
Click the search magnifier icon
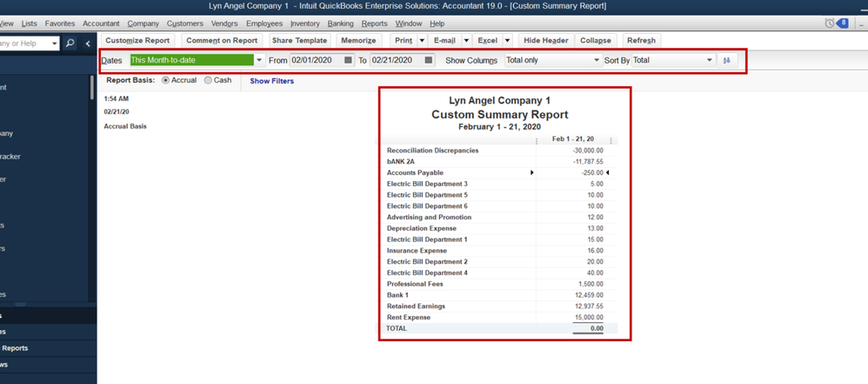[70, 44]
